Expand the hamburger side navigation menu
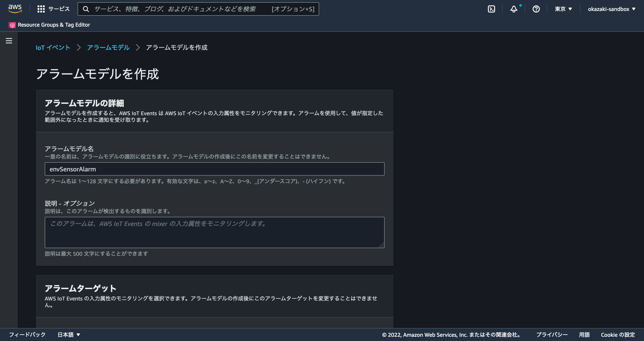Screen dimensions: 644x341 click(9, 41)
